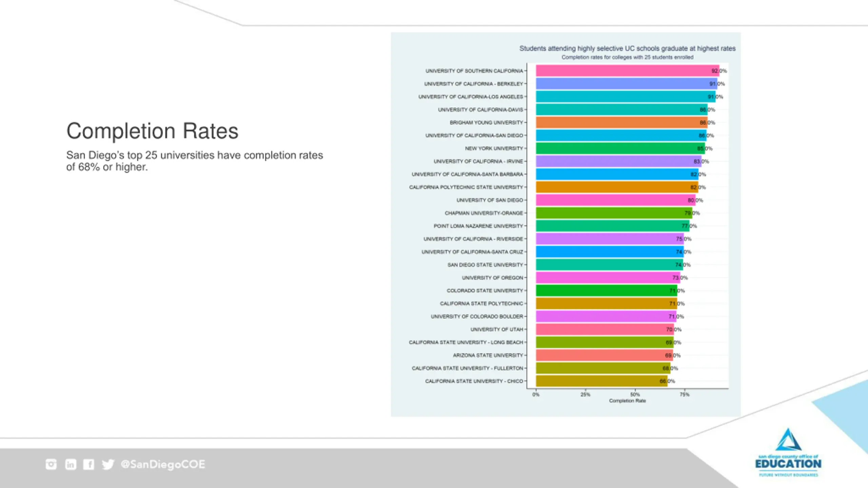This screenshot has height=488, width=868.
Task: Select the Completion Rates heading
Action: [x=152, y=131]
